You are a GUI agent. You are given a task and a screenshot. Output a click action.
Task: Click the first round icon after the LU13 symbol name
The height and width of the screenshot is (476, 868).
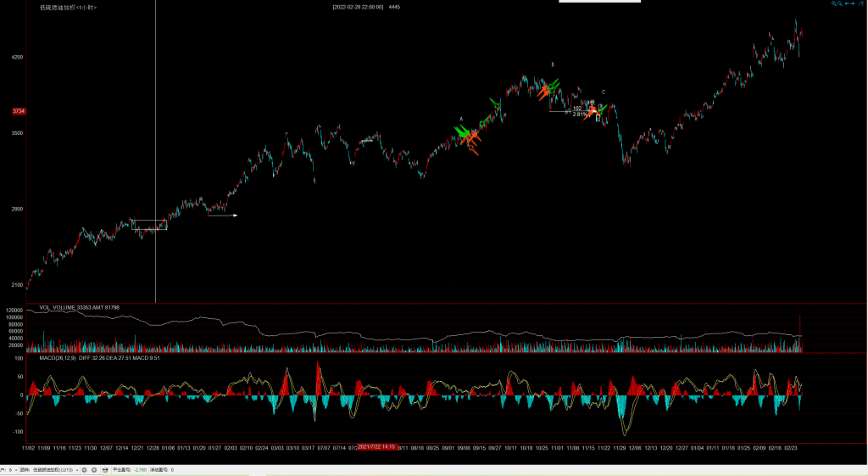point(85,469)
